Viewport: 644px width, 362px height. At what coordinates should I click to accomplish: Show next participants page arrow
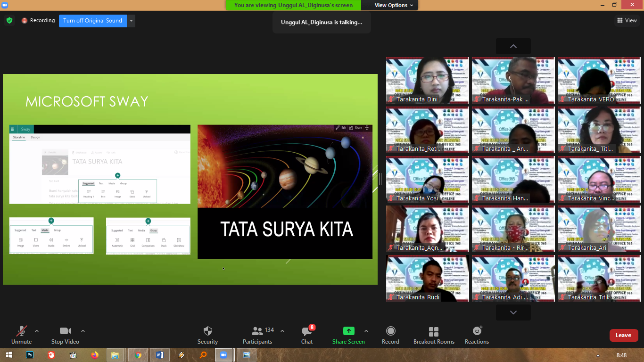pyautogui.click(x=513, y=312)
